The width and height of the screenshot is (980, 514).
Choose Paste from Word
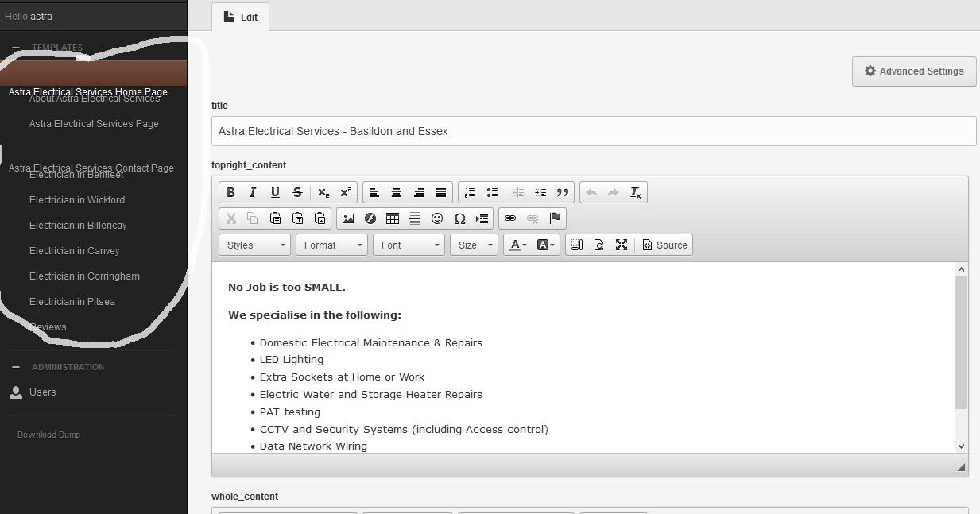click(320, 218)
